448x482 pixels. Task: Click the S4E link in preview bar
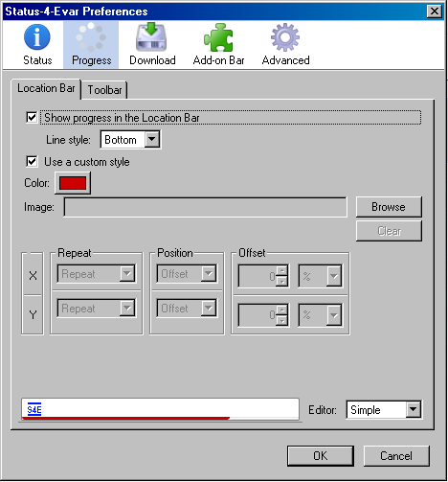(x=34, y=409)
